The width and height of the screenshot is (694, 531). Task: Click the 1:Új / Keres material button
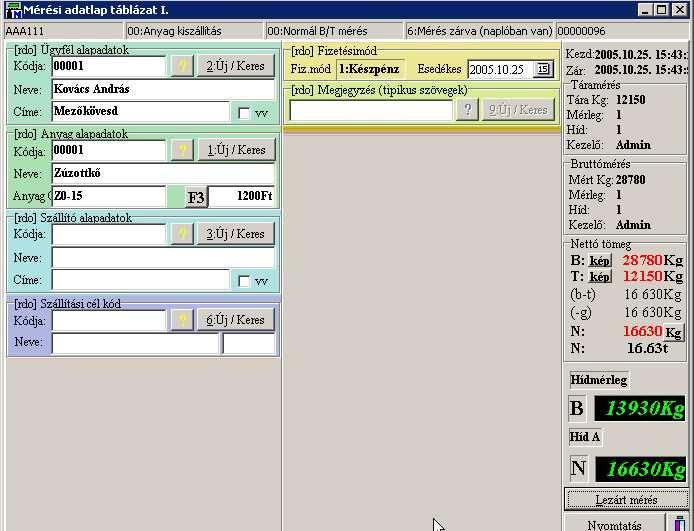coord(236,150)
